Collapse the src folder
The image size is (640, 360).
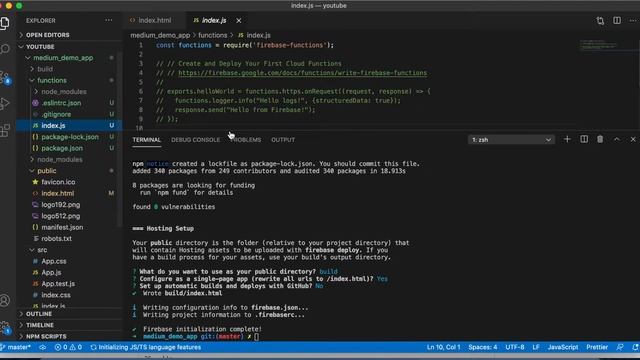[x=42, y=250]
